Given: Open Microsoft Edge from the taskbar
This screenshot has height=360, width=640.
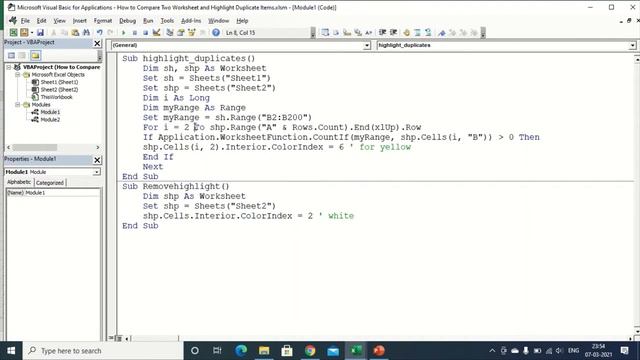Looking at the screenshot, I should point(241,351).
